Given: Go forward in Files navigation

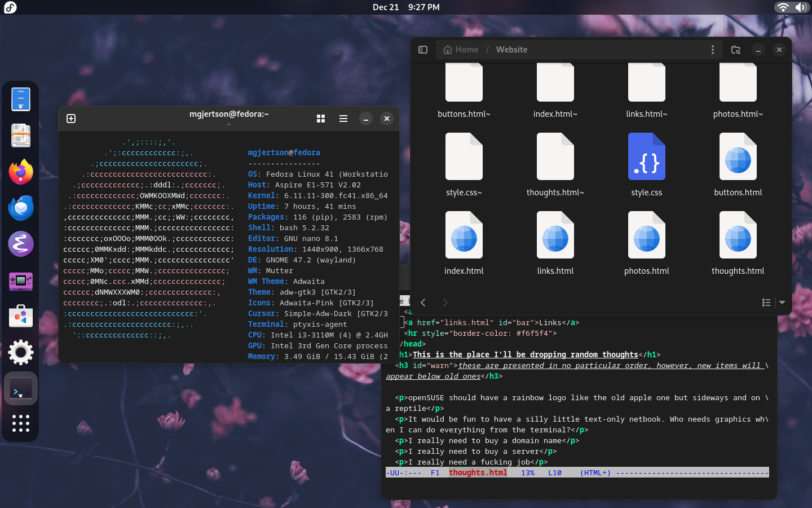Looking at the screenshot, I should tap(445, 303).
